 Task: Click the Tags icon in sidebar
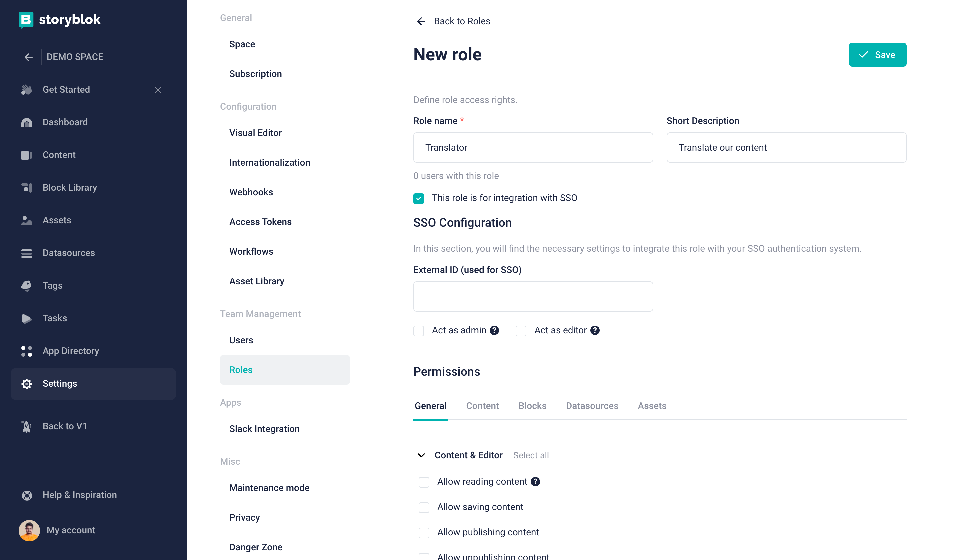click(26, 286)
